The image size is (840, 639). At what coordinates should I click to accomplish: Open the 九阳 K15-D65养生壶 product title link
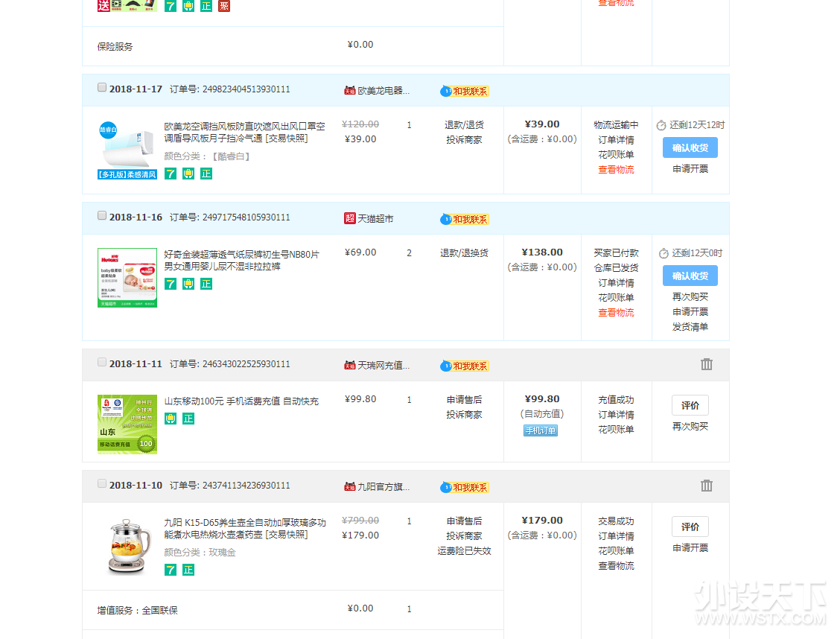(245, 529)
